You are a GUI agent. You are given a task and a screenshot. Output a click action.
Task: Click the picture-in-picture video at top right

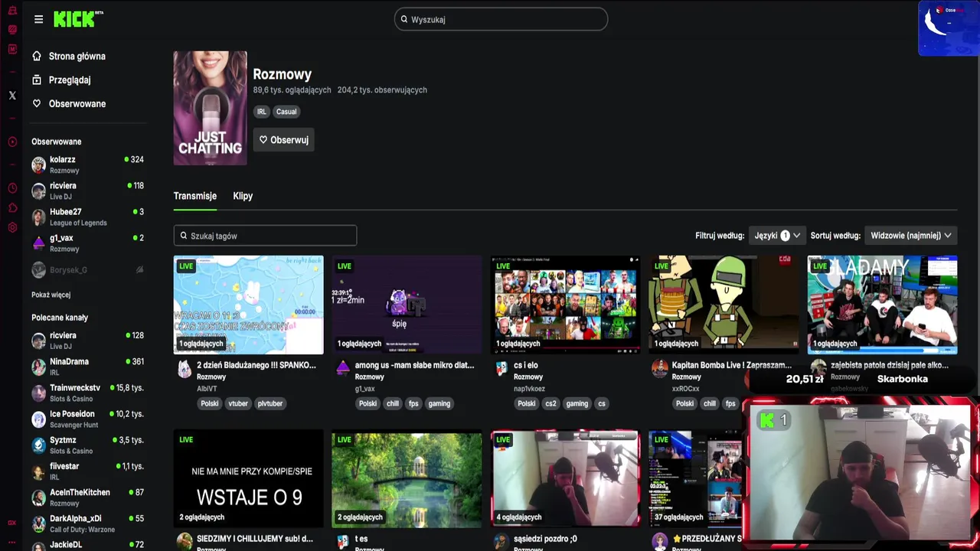[x=949, y=28]
